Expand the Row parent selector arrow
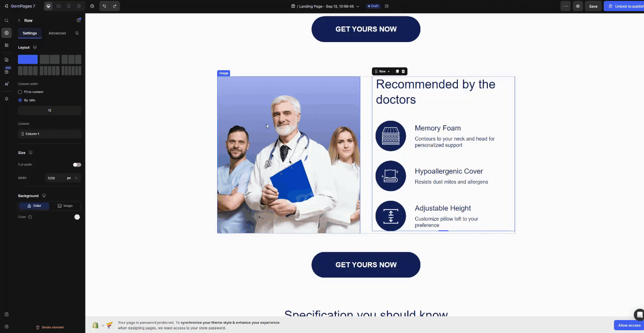This screenshot has height=333, width=644. (x=389, y=71)
